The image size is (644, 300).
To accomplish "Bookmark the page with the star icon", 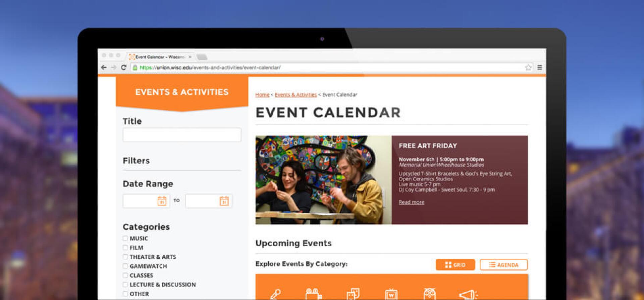I will coord(528,68).
